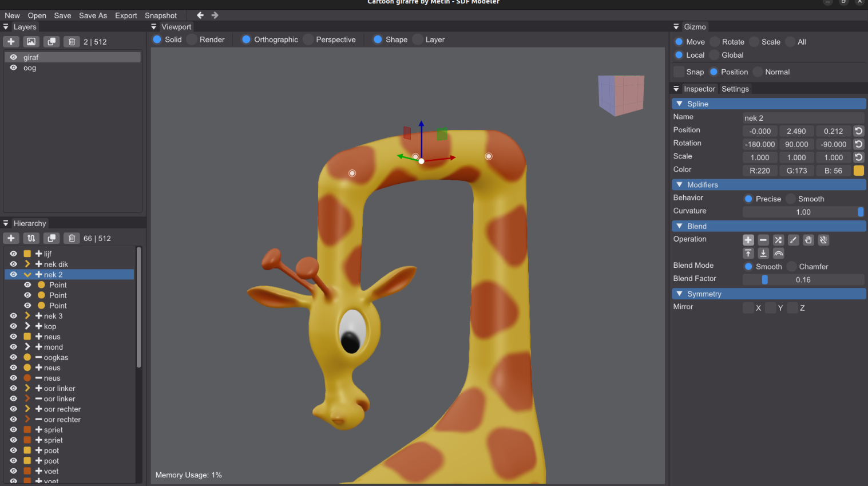Open the Snapshot menu
This screenshot has height=486, width=868.
click(x=160, y=15)
